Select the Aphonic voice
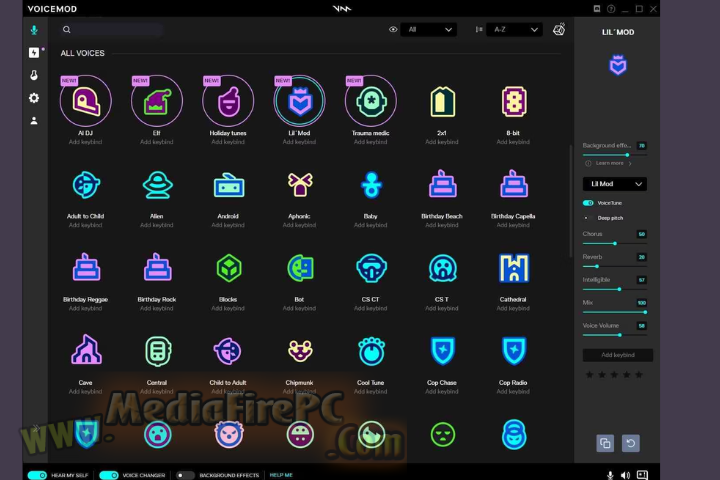The height and width of the screenshot is (480, 720). pyautogui.click(x=299, y=185)
